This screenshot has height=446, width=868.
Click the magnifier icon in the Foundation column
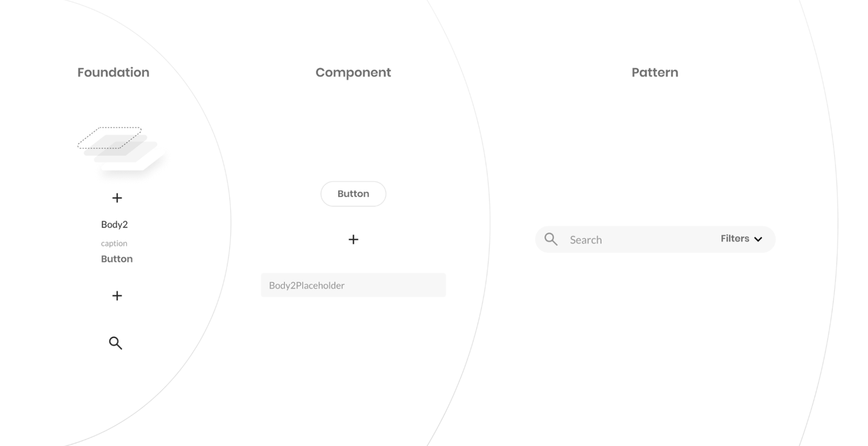coord(115,343)
